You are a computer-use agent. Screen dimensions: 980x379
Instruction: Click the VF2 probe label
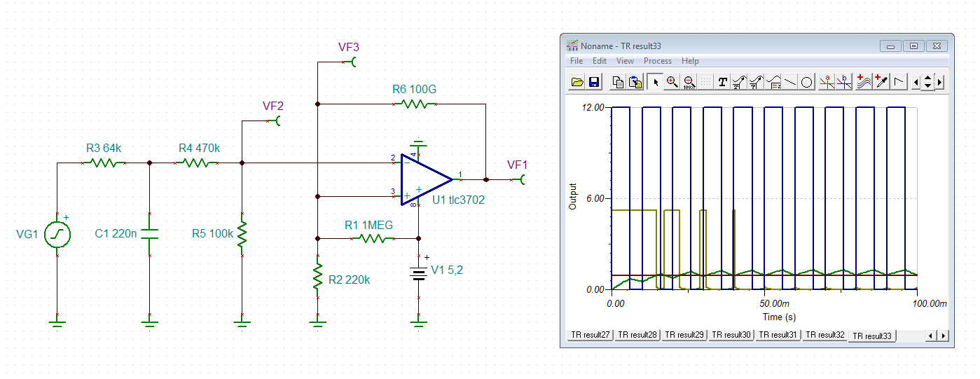click(x=273, y=106)
